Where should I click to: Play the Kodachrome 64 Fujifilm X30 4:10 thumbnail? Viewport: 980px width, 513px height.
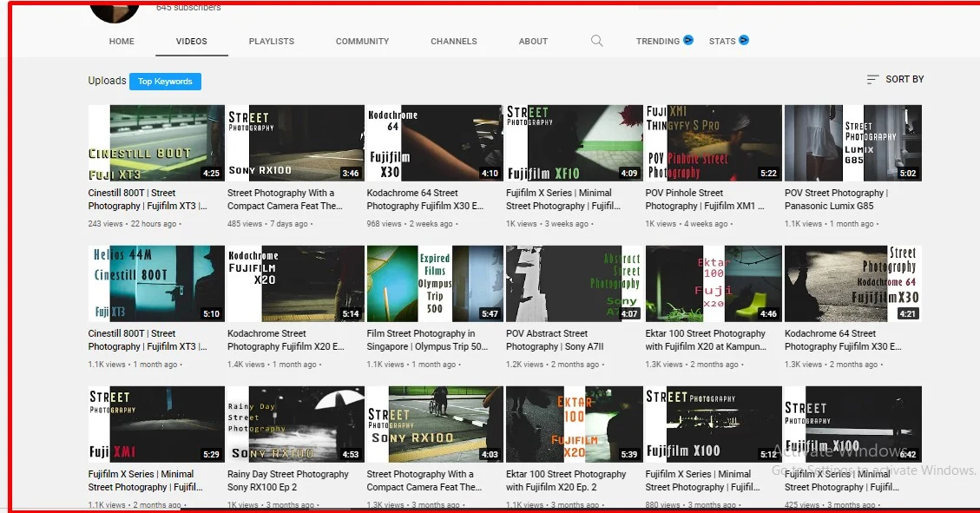click(x=434, y=143)
